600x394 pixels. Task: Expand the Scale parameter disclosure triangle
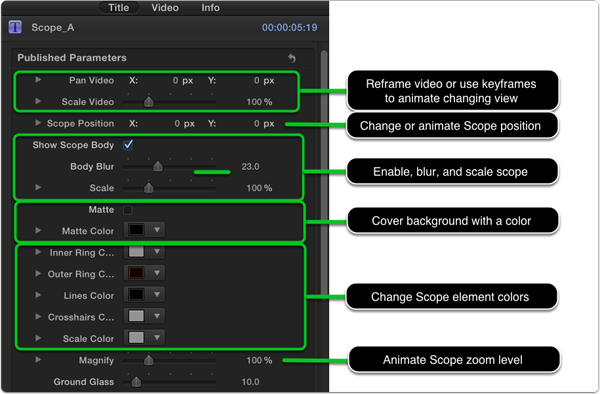click(38, 187)
